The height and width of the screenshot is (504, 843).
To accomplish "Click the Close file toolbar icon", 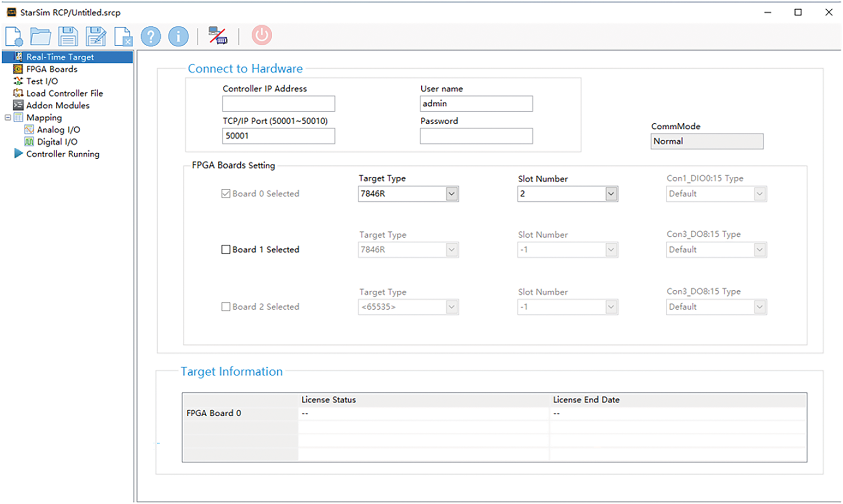I will tap(123, 36).
